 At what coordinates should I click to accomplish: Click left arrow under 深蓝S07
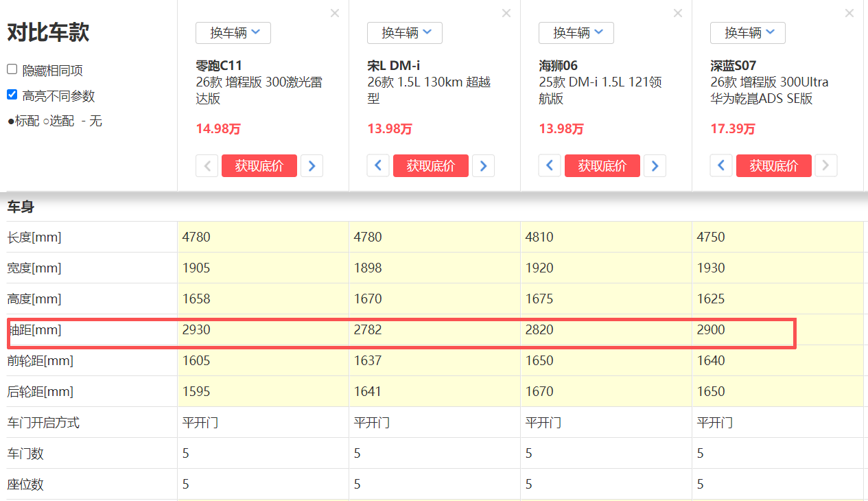[721, 165]
